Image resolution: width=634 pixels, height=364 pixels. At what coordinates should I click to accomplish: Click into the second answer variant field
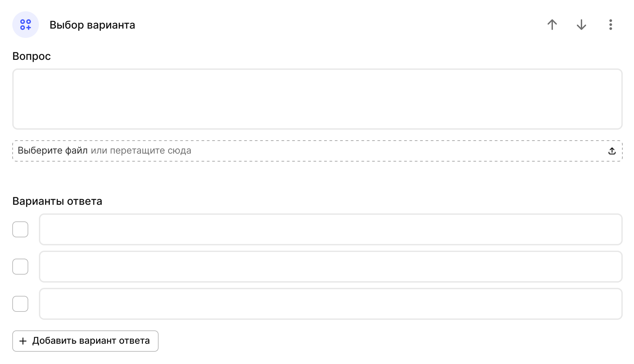coord(330,267)
